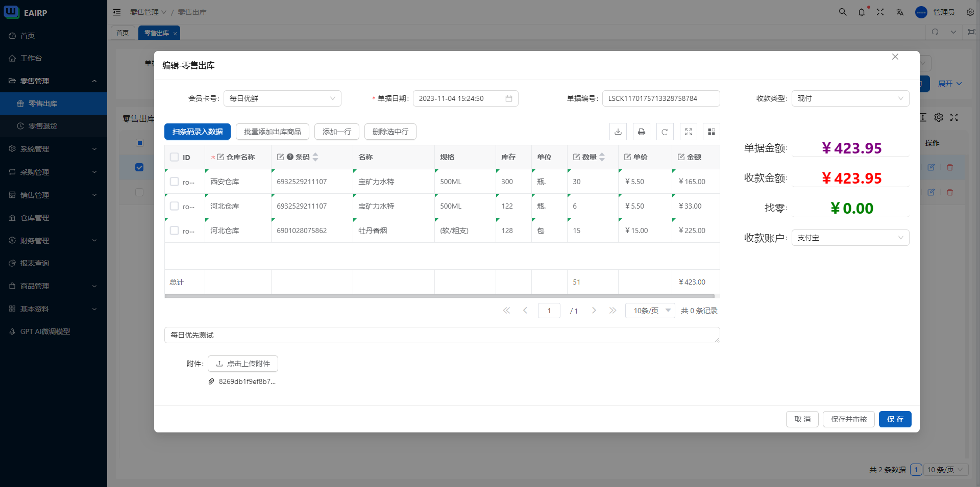Collapse the sidebar with the menu fold icon
Image resolution: width=980 pixels, height=487 pixels.
pyautogui.click(x=117, y=12)
